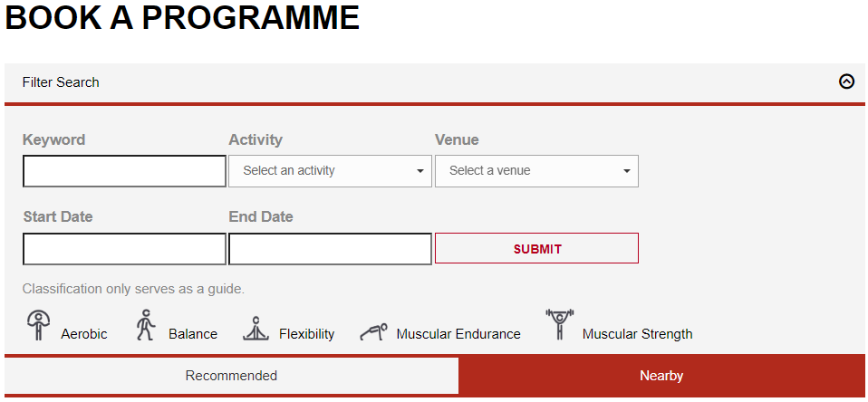The height and width of the screenshot is (402, 868).
Task: Click the Aerobic jump rope icon
Action: 38,325
